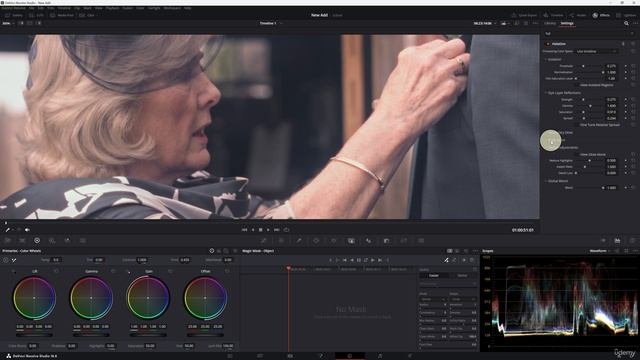Select the Color Wheels palette icon

(x=37, y=240)
